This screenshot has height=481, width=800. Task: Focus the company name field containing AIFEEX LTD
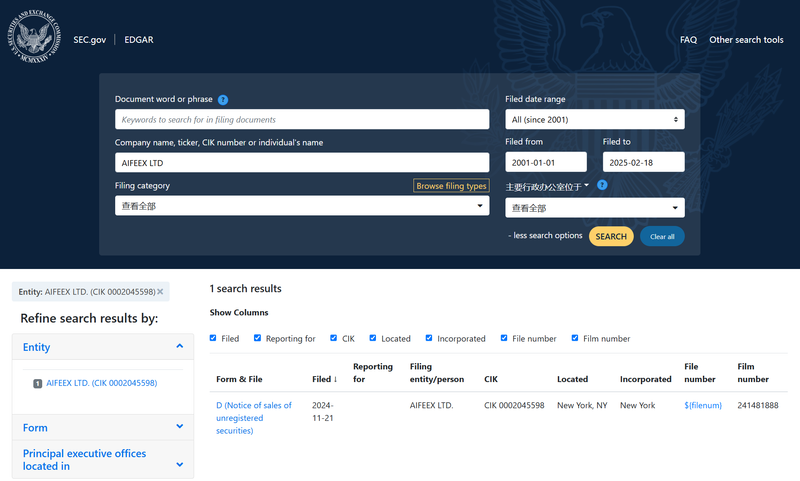[302, 163]
